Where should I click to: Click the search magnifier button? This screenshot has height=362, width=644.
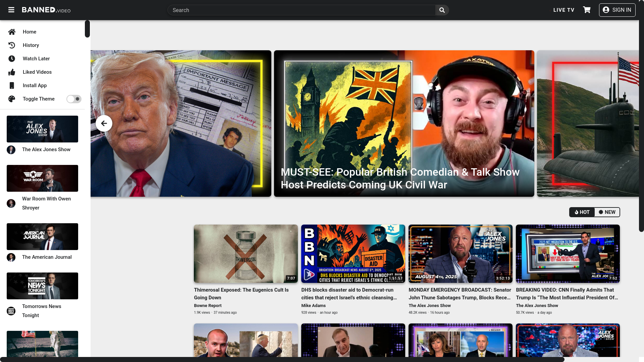click(x=442, y=10)
